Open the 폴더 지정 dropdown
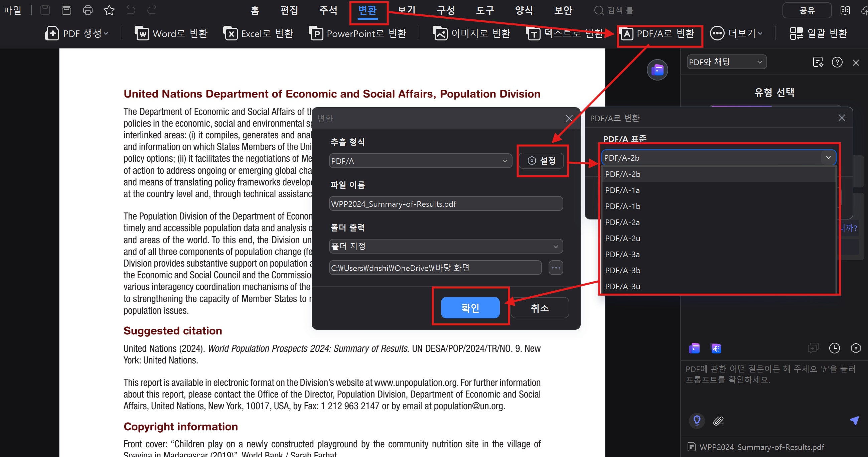This screenshot has height=457, width=868. [x=446, y=246]
